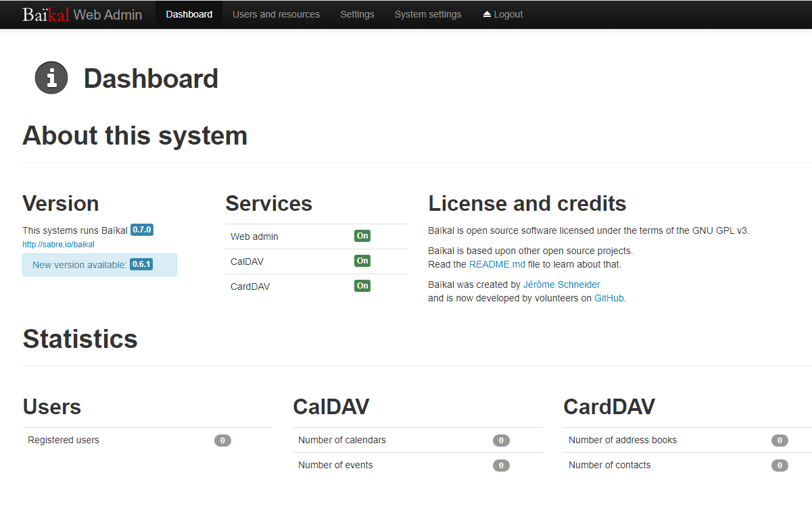
Task: Click the Number of calendars count badge
Action: 501,441
